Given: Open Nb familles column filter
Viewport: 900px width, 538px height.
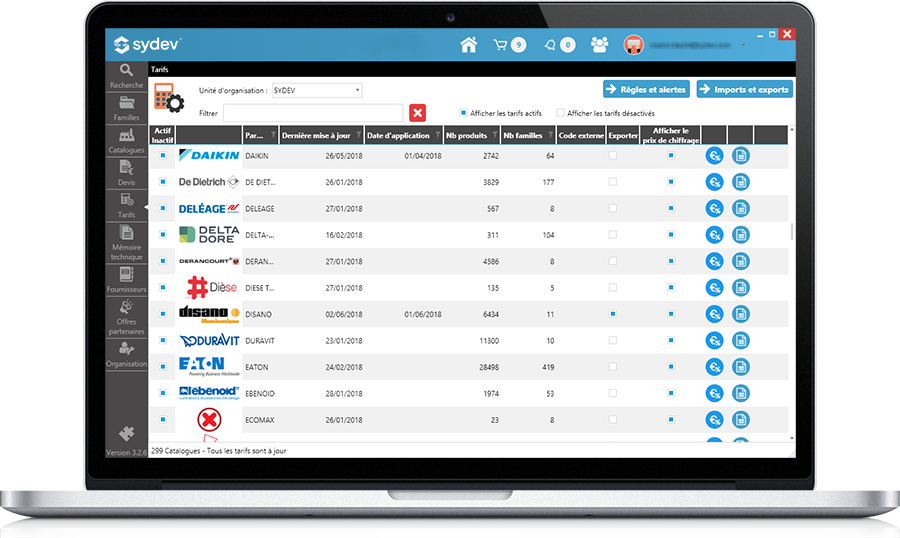Looking at the screenshot, I should 550,135.
